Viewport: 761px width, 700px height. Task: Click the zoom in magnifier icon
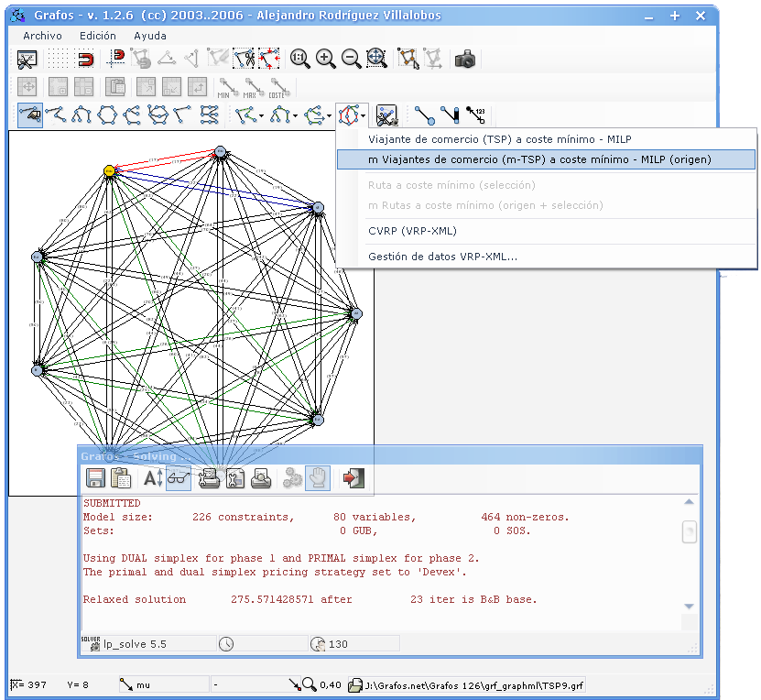point(325,60)
